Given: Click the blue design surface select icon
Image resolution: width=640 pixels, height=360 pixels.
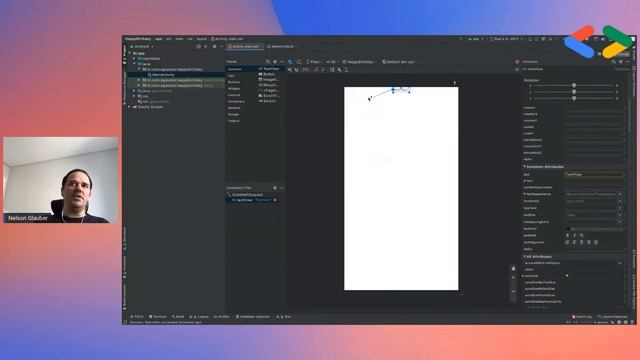Looking at the screenshot, I should (x=290, y=62).
